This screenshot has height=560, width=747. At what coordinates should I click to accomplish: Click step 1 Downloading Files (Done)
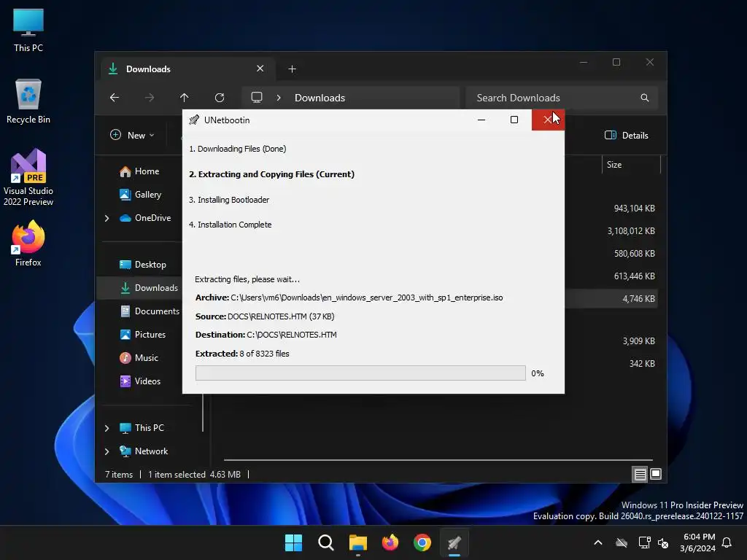[237, 149]
